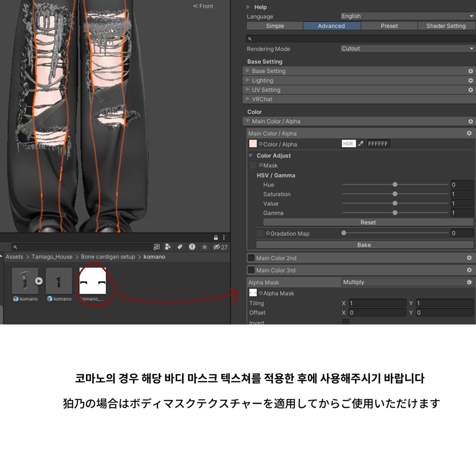This screenshot has width=476, height=476.
Task: Open Main Color 3rd gear menu
Action: point(469,270)
